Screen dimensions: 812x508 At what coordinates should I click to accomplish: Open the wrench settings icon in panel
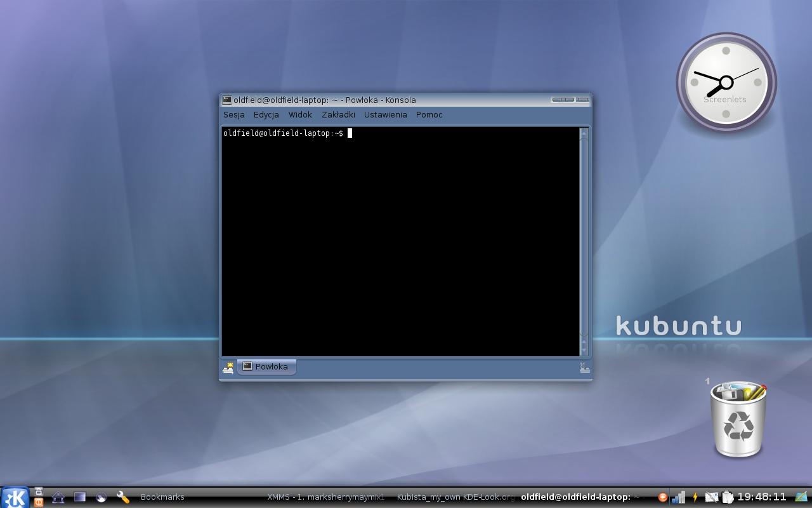(x=122, y=497)
